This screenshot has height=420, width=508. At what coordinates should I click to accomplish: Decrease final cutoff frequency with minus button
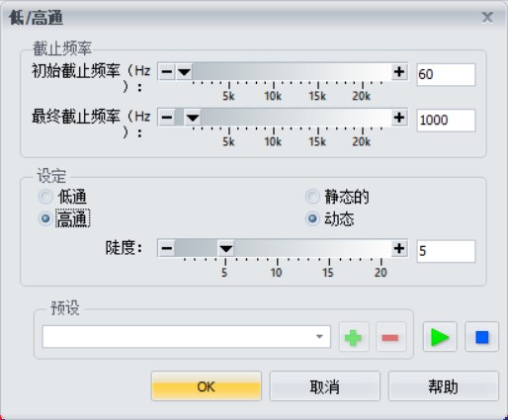point(167,118)
